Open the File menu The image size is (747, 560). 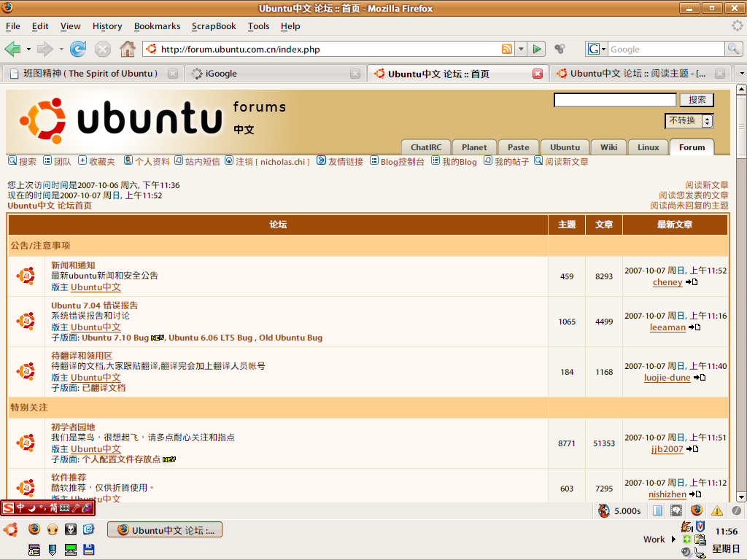[13, 26]
